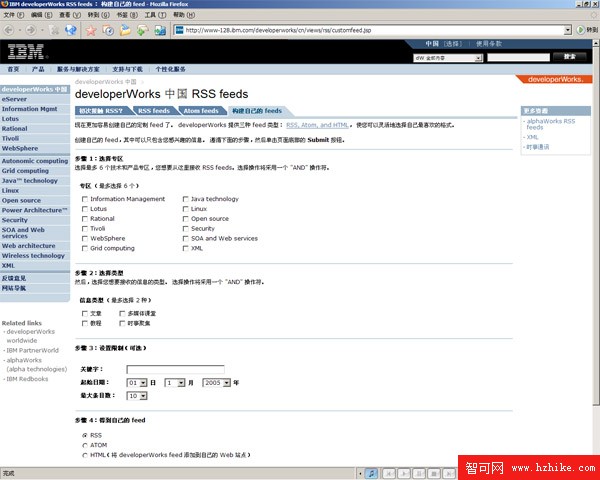Click the previous track button in the status bar
The width and height of the screenshot is (600, 480).
click(388, 473)
